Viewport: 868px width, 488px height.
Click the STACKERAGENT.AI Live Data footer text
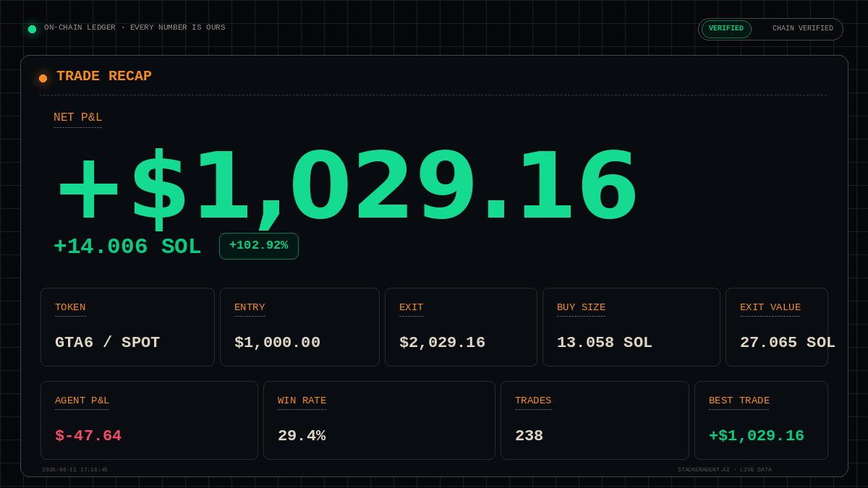point(725,470)
